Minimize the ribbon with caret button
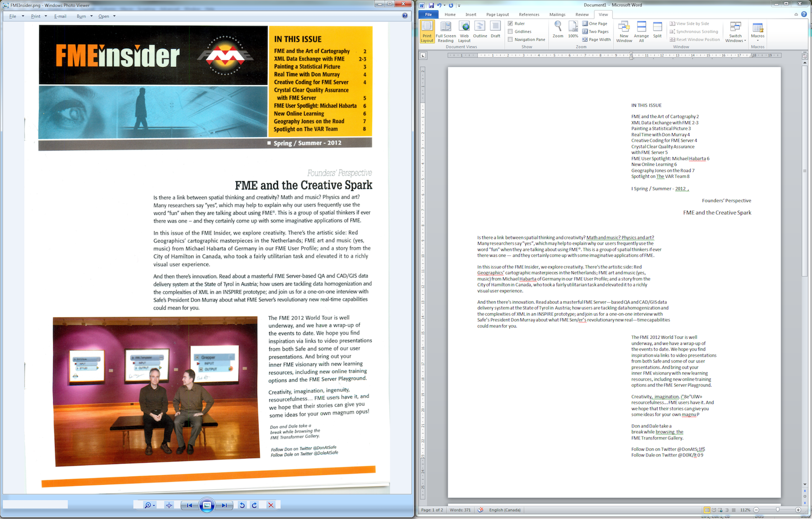 pyautogui.click(x=796, y=14)
